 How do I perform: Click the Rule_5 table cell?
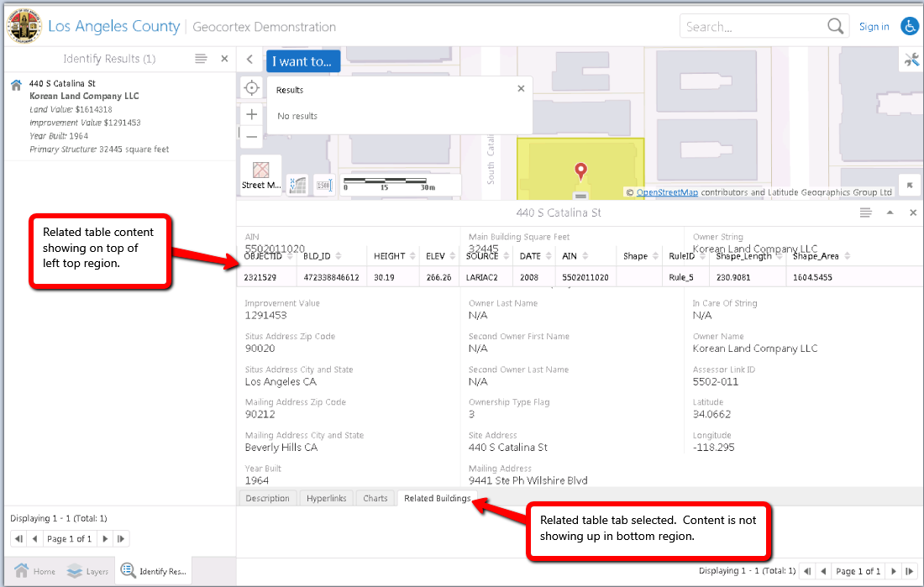681,277
